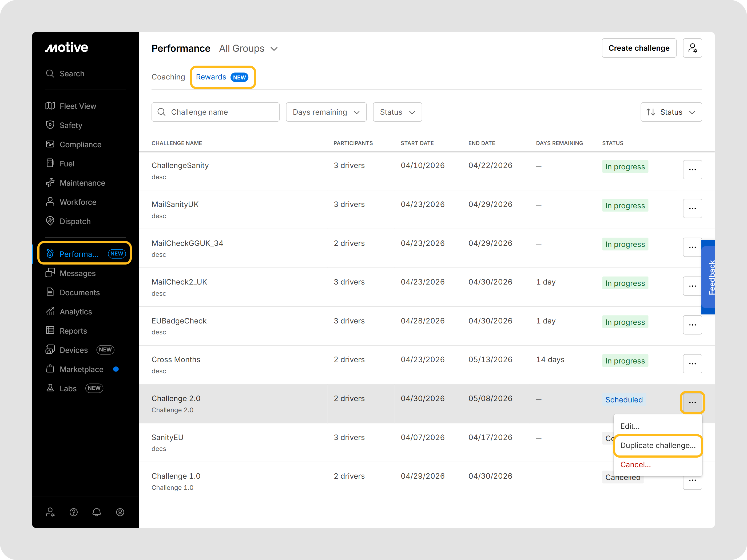The image size is (747, 560).
Task: Open user settings icon beside Create challenge
Action: 692,48
